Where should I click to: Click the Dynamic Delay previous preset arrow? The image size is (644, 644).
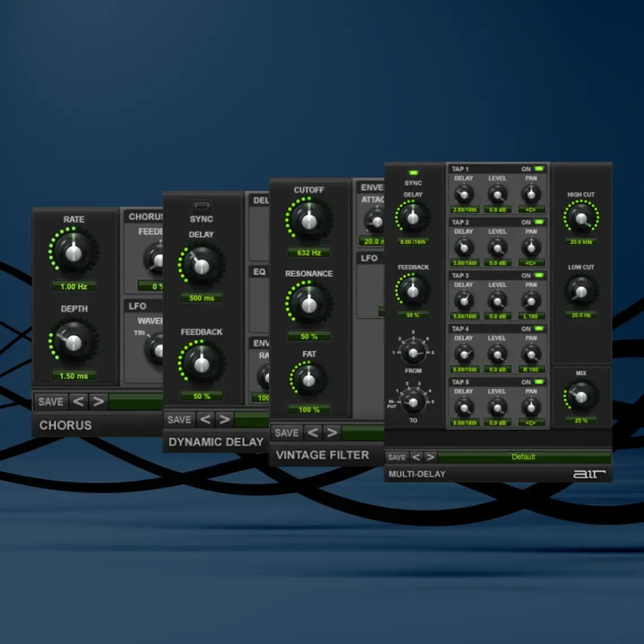coord(206,419)
